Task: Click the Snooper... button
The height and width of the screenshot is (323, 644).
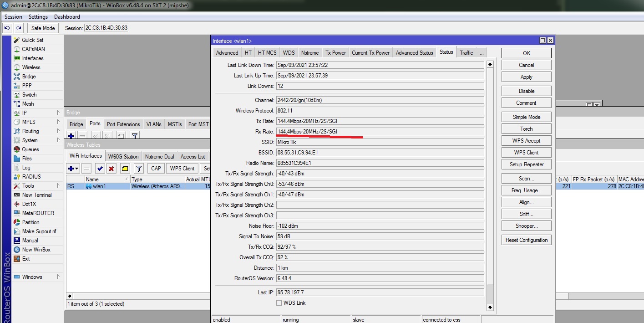Action: (527, 226)
